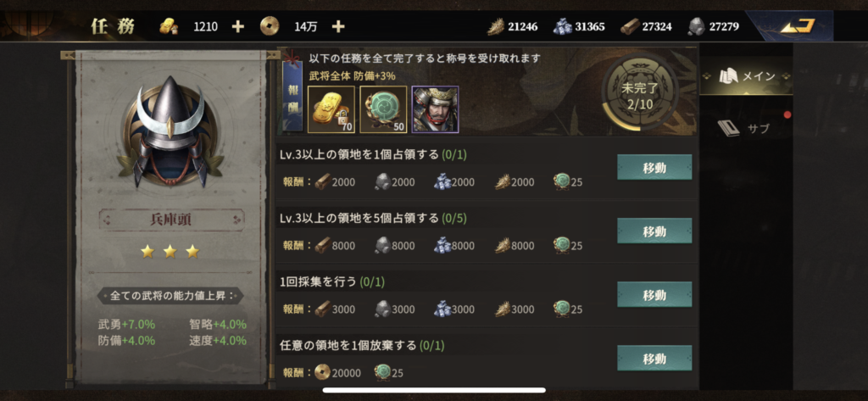Tap the wood resource icon showing 27324
868x401 pixels.
[x=630, y=26]
